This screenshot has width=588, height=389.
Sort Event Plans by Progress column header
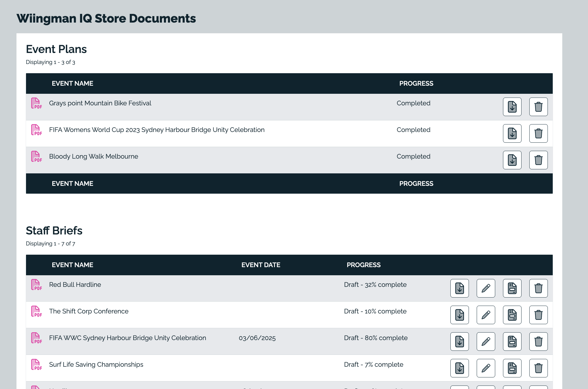[416, 83]
